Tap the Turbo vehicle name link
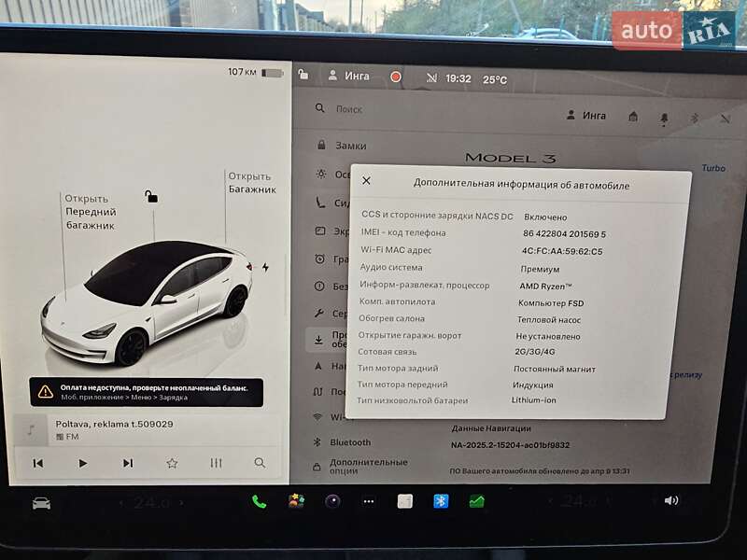747x560 pixels. pos(713,168)
